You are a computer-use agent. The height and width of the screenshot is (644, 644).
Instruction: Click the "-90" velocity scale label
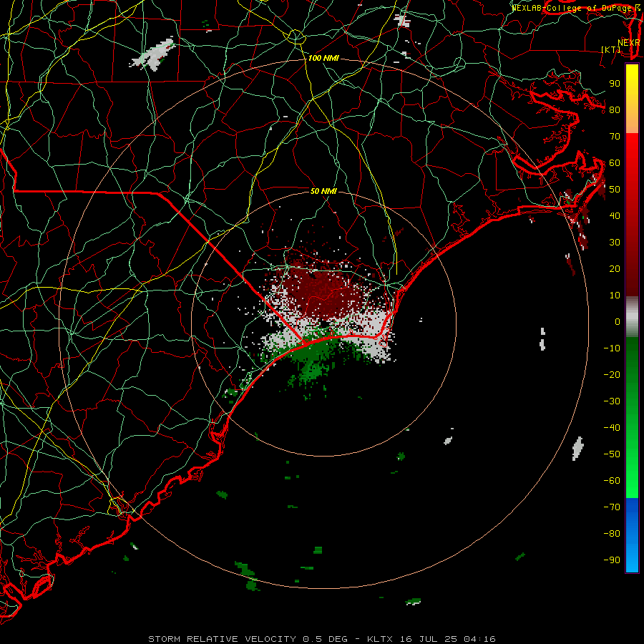[x=612, y=560]
